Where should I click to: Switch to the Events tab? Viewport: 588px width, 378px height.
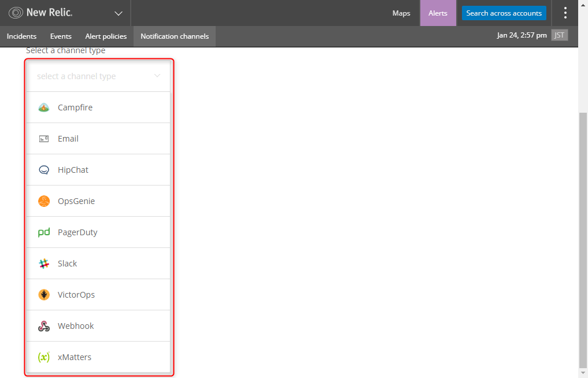(61, 36)
